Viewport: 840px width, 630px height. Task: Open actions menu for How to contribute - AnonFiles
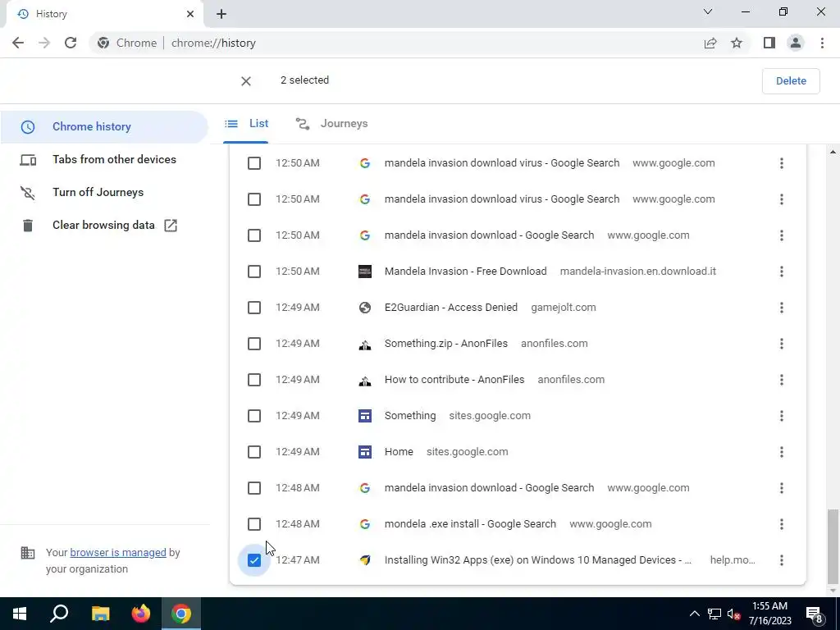click(782, 380)
